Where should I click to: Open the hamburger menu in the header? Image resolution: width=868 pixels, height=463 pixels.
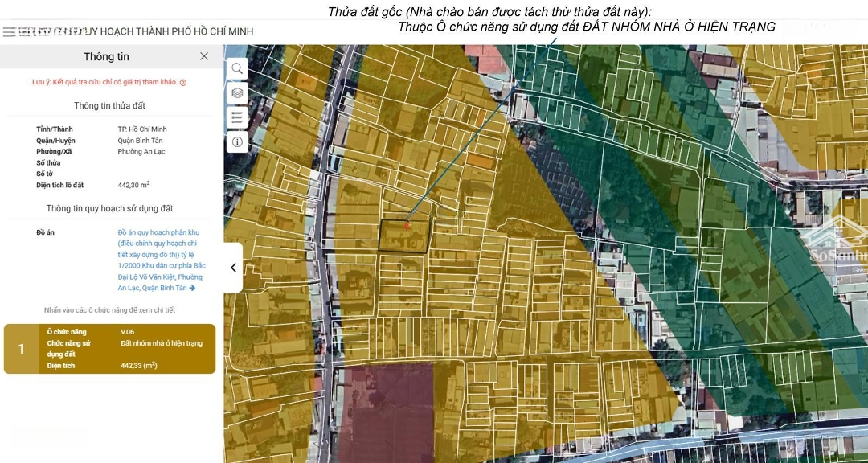pos(9,32)
